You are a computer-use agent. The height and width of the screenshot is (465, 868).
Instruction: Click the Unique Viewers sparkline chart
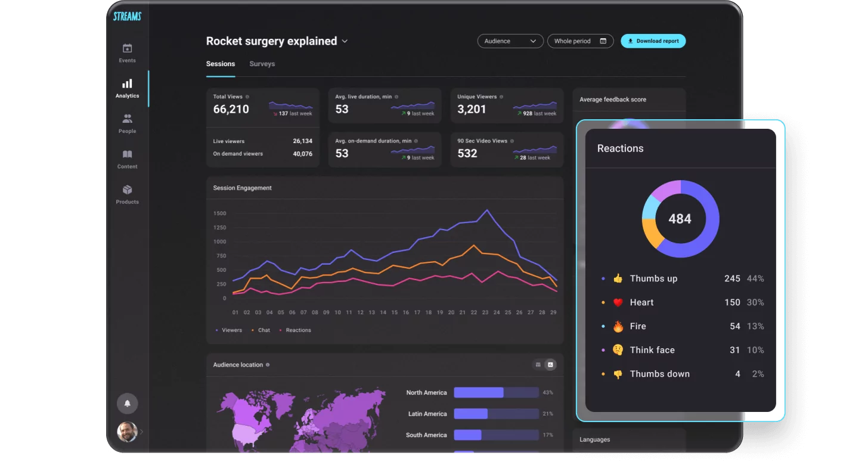(535, 105)
